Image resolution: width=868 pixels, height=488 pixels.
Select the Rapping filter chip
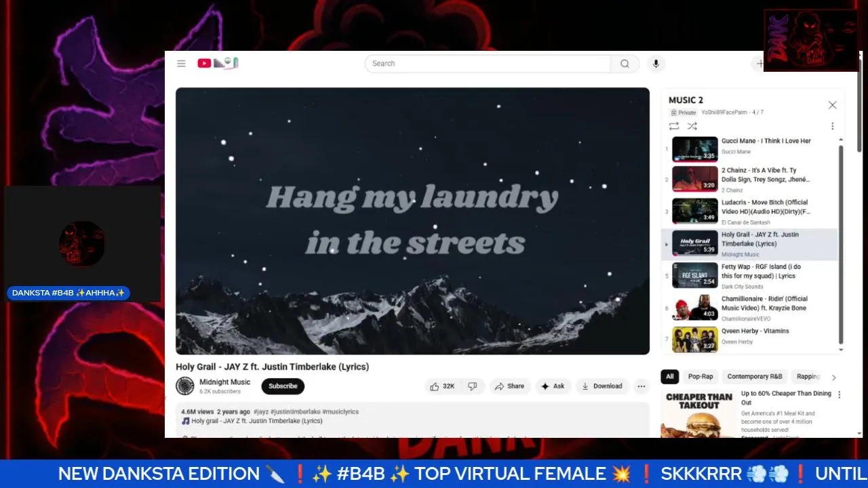point(808,377)
